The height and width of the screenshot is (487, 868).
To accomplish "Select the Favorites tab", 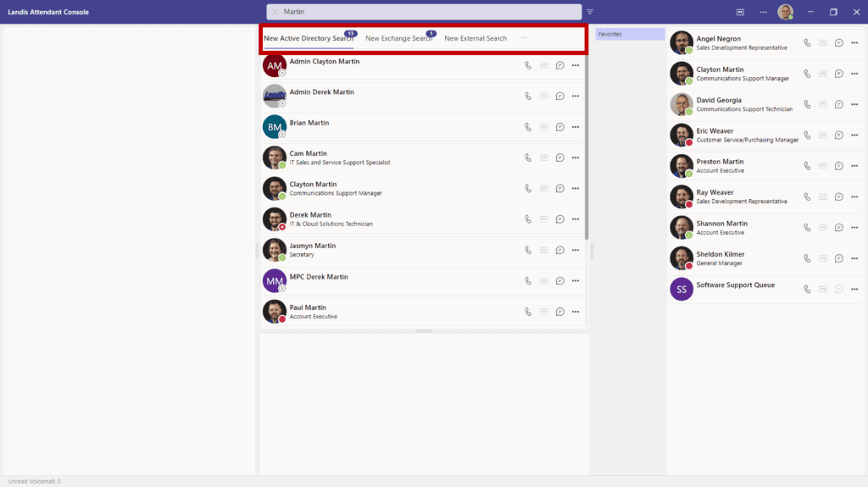I will click(x=630, y=35).
